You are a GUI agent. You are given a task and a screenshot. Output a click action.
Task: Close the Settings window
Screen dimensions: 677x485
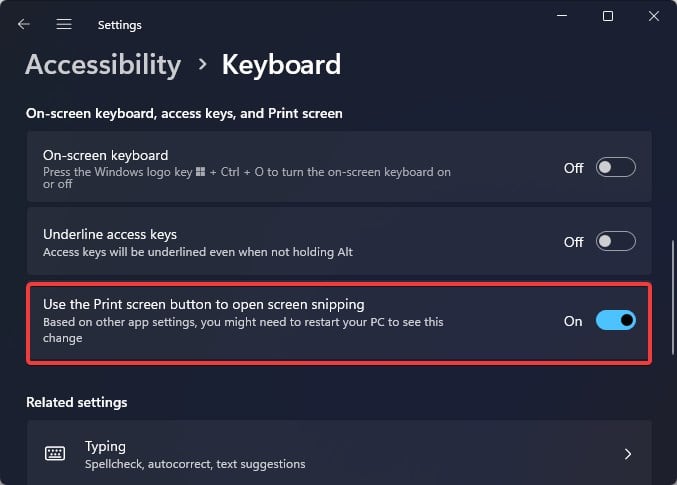tap(654, 16)
